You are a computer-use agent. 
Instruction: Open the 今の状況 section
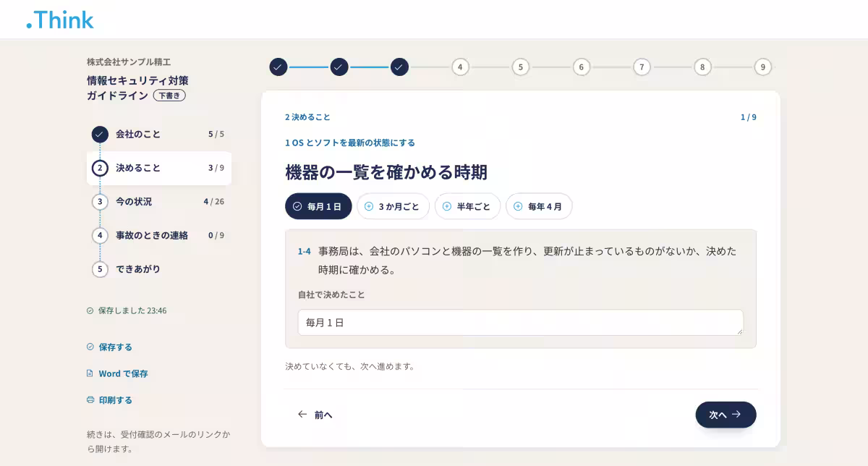159,201
